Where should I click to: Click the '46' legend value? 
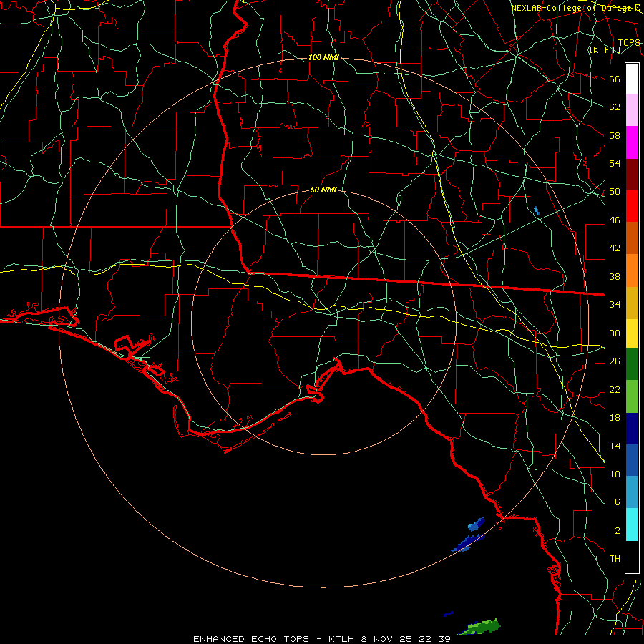point(615,220)
